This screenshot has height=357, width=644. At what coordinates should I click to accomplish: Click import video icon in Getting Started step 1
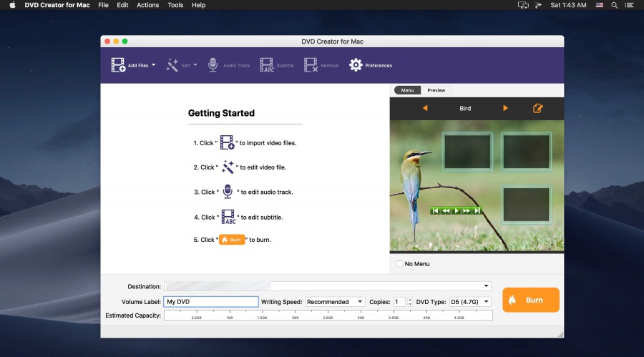tap(227, 142)
